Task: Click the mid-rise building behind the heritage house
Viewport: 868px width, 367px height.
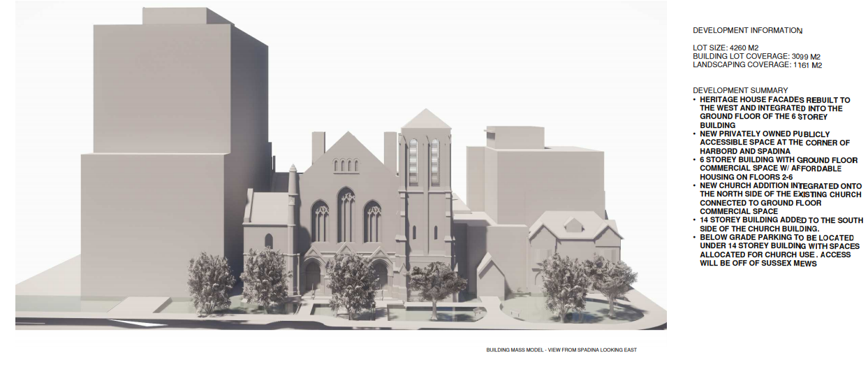Action: click(x=534, y=175)
